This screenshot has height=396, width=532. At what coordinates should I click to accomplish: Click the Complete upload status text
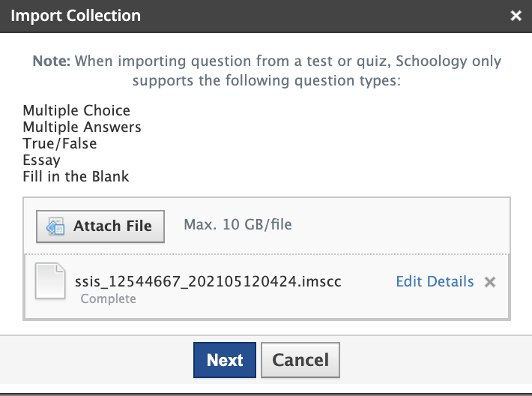pyautogui.click(x=108, y=298)
